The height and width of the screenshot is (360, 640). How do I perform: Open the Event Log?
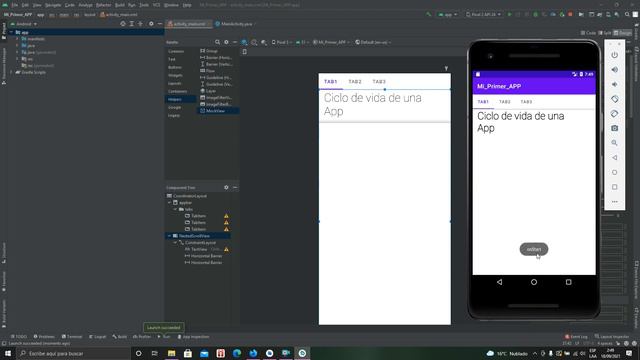coord(576,337)
